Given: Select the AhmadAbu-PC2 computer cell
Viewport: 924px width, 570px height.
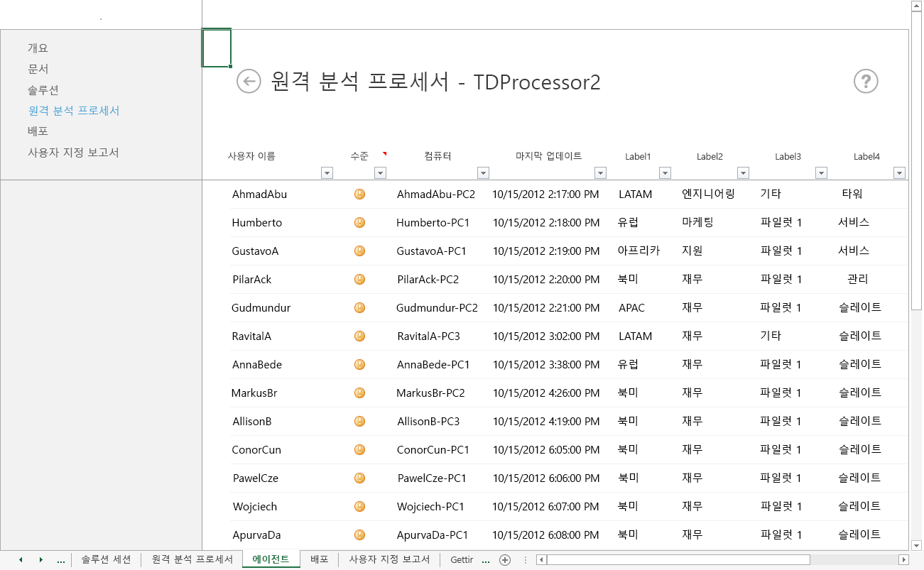Looking at the screenshot, I should (x=436, y=194).
